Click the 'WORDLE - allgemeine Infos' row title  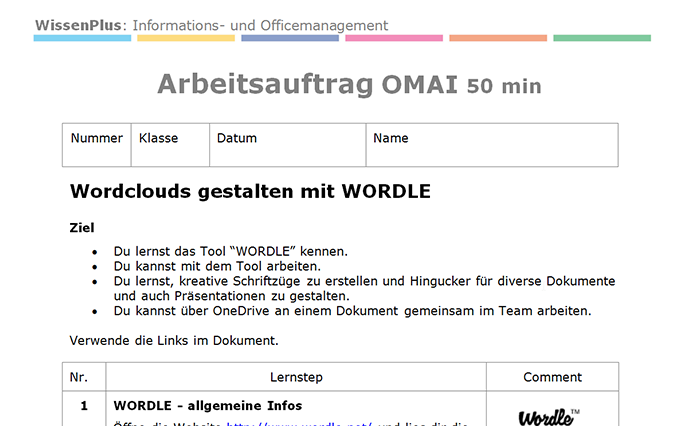[208, 405]
